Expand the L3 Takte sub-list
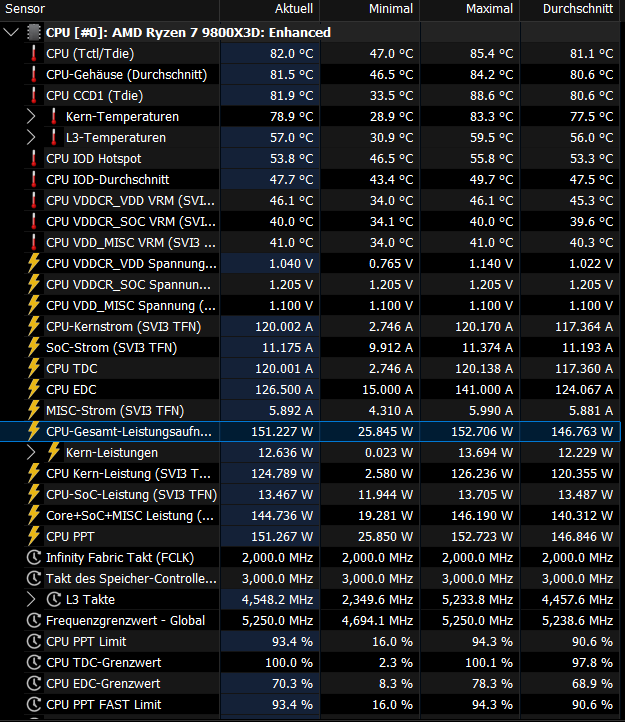 31,600
